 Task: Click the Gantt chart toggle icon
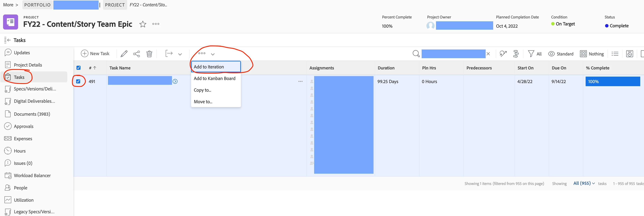point(516,54)
